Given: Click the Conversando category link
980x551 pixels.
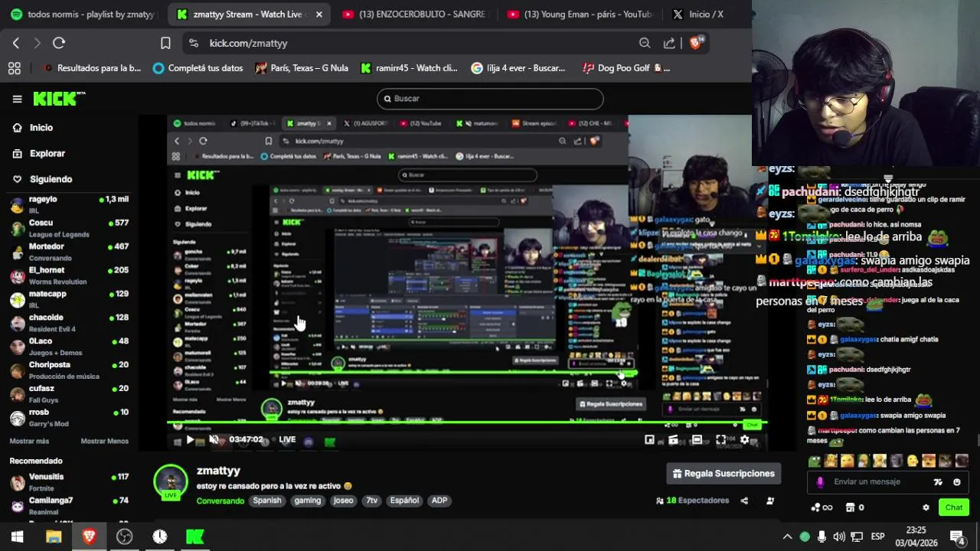Looking at the screenshot, I should [x=220, y=500].
